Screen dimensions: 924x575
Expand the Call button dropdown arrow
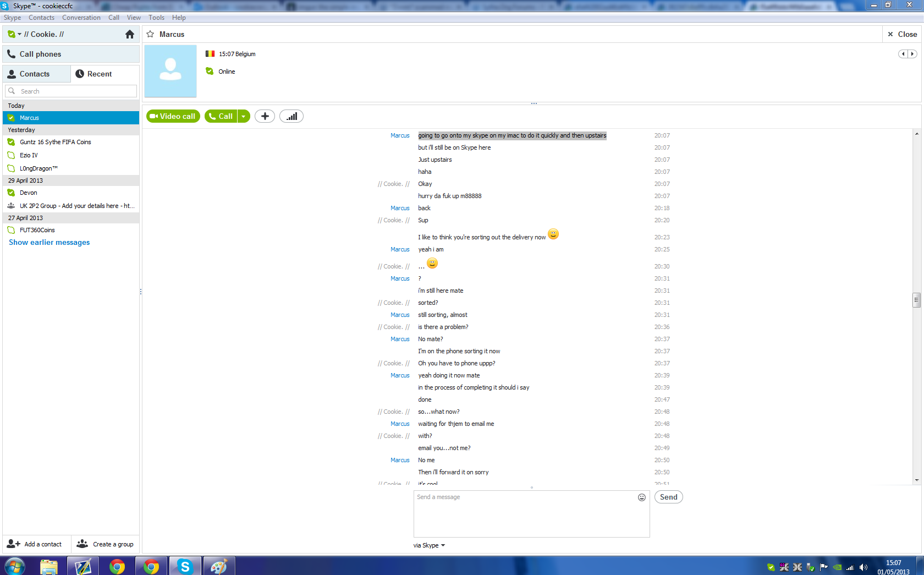click(244, 116)
